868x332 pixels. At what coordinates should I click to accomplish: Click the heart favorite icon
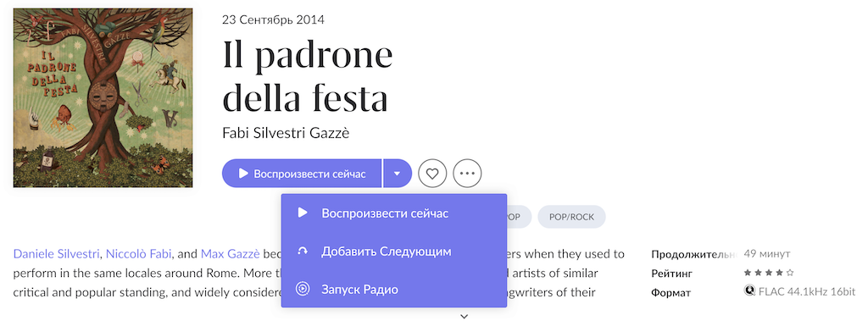(x=432, y=174)
